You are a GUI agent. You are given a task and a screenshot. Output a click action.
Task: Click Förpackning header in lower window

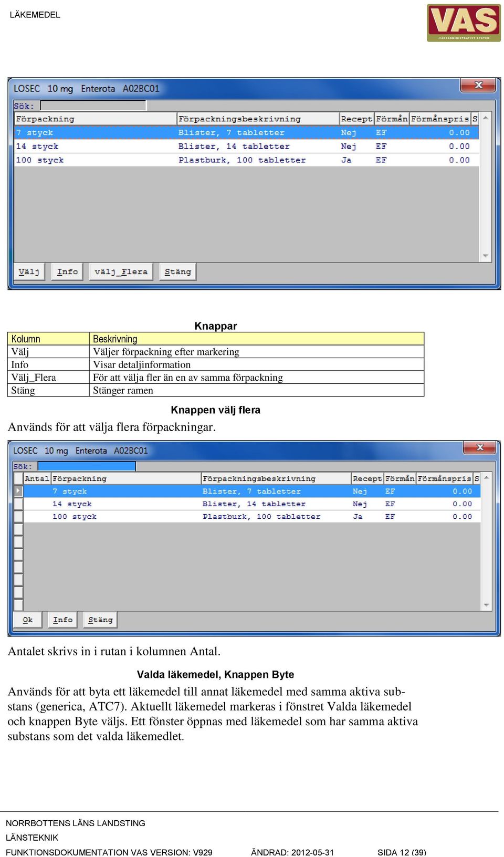point(126,478)
